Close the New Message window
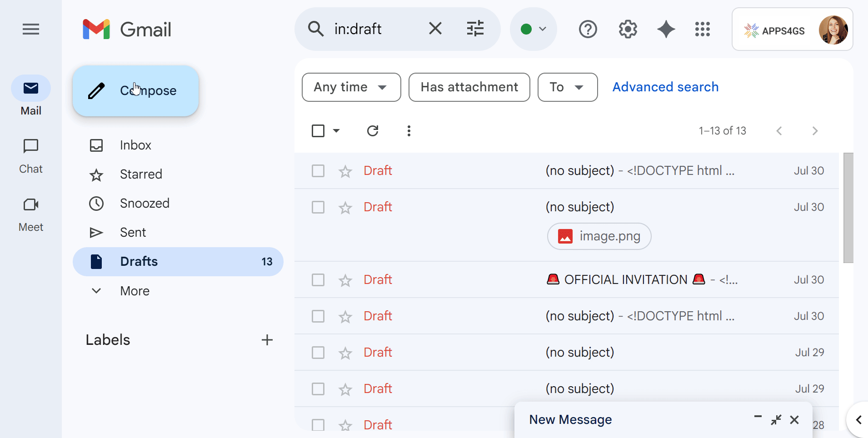 [x=794, y=420]
